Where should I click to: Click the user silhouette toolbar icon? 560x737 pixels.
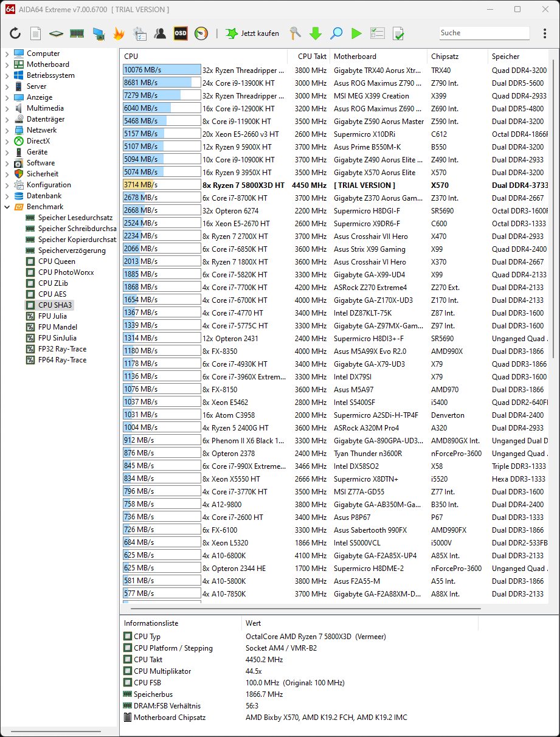tap(160, 33)
